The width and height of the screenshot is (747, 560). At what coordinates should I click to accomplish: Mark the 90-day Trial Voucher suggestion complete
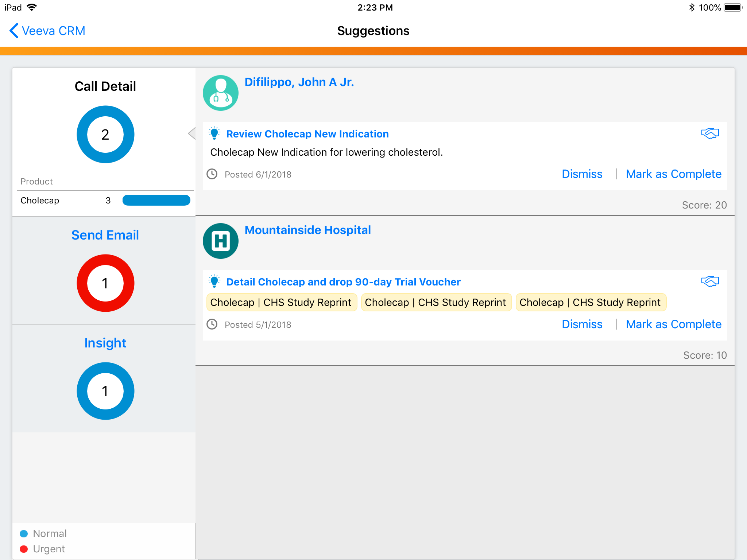673,324
